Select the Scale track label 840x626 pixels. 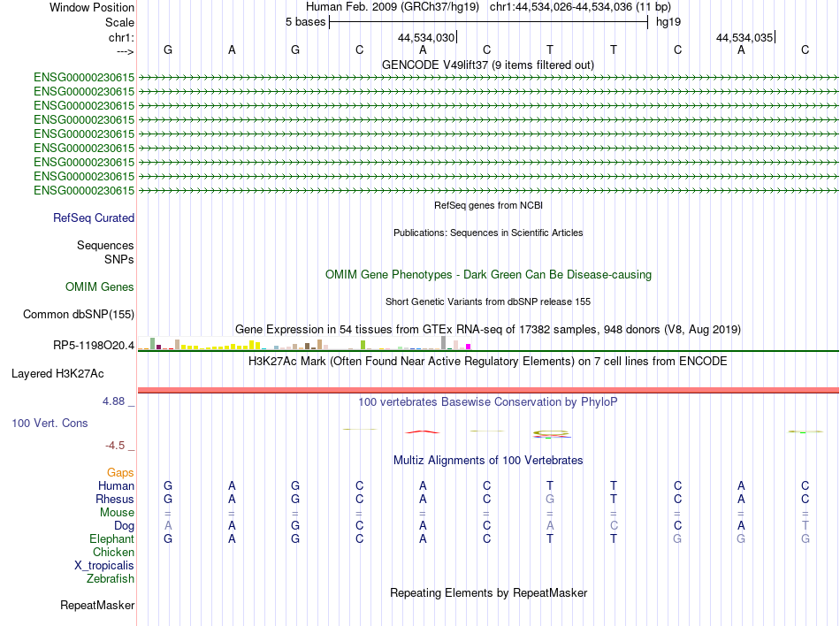[119, 22]
